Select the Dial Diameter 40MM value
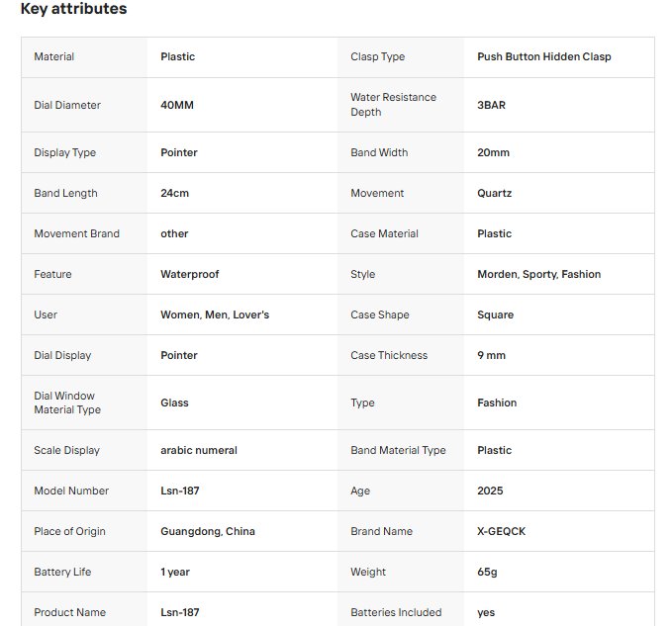Image resolution: width=672 pixels, height=626 pixels. pos(177,105)
